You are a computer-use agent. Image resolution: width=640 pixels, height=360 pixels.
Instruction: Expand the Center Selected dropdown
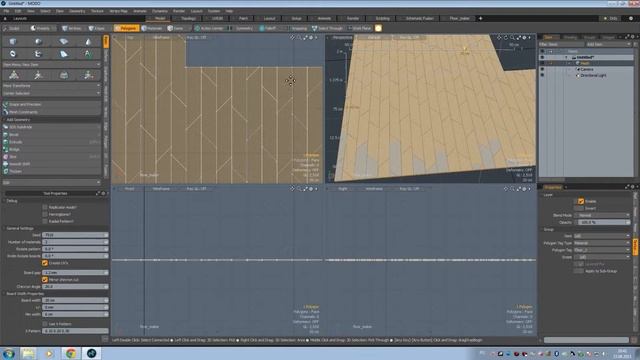[51, 93]
